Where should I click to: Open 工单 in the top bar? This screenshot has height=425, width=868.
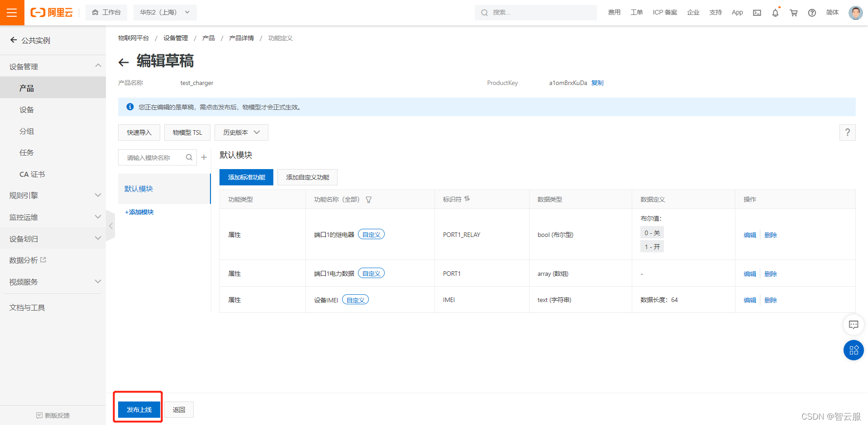[x=637, y=13]
